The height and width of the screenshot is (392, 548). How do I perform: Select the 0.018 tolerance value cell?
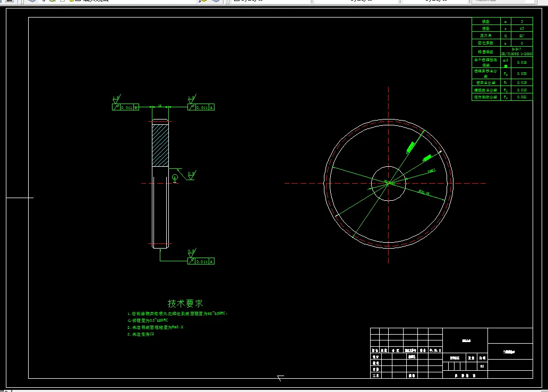click(522, 62)
